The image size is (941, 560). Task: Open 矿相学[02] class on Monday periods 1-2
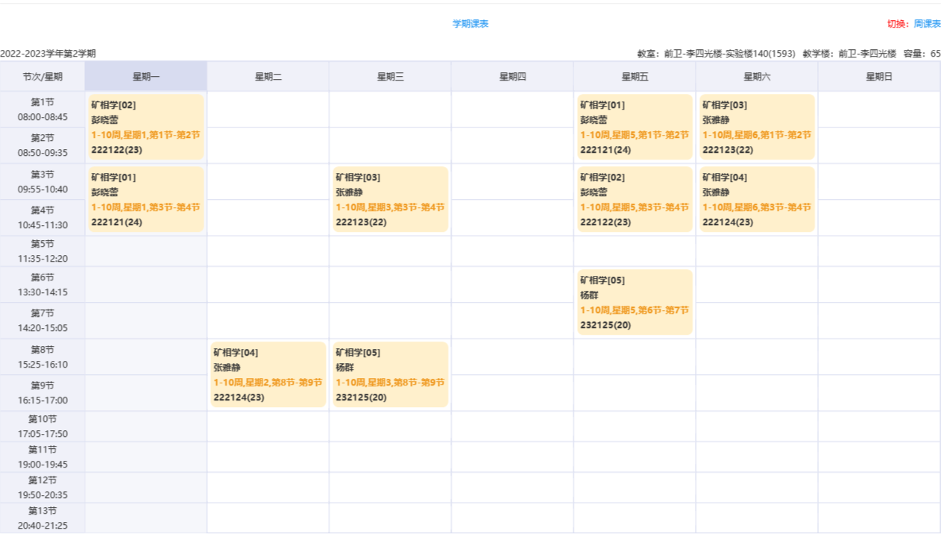pos(146,127)
